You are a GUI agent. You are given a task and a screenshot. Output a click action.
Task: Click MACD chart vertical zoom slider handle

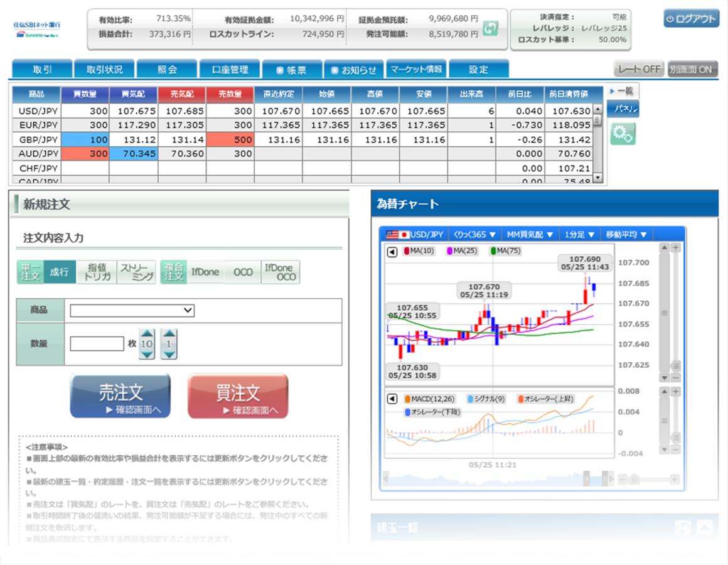pos(676,438)
